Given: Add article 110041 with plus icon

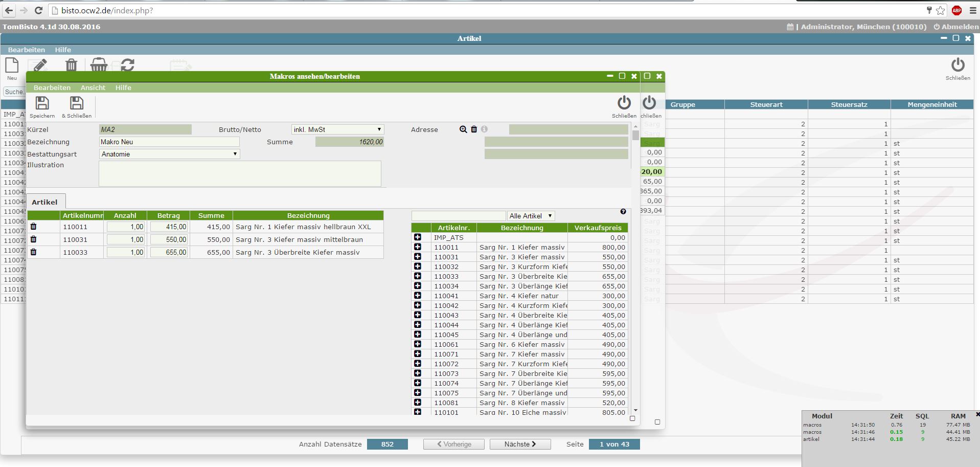Looking at the screenshot, I should pos(418,296).
